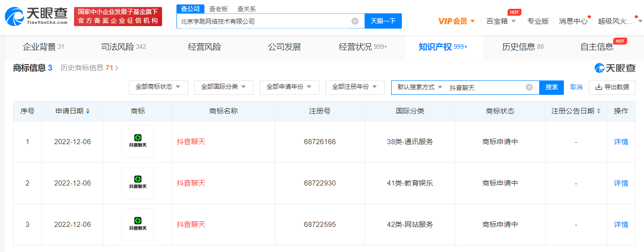Open trademark image for registration 68726166
644x252 pixels.
click(x=138, y=142)
